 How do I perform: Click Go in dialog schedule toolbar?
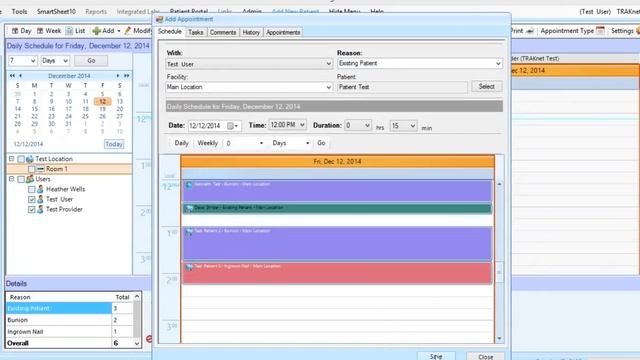[321, 143]
